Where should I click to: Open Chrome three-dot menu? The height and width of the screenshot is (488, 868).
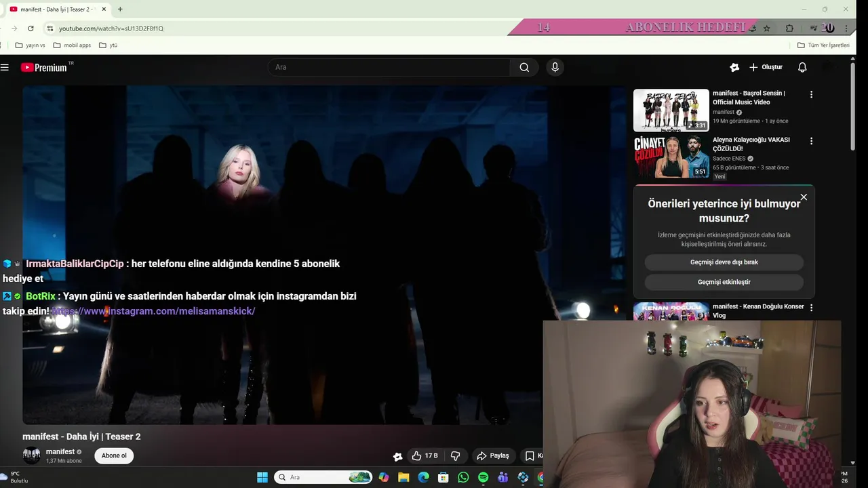coord(848,28)
